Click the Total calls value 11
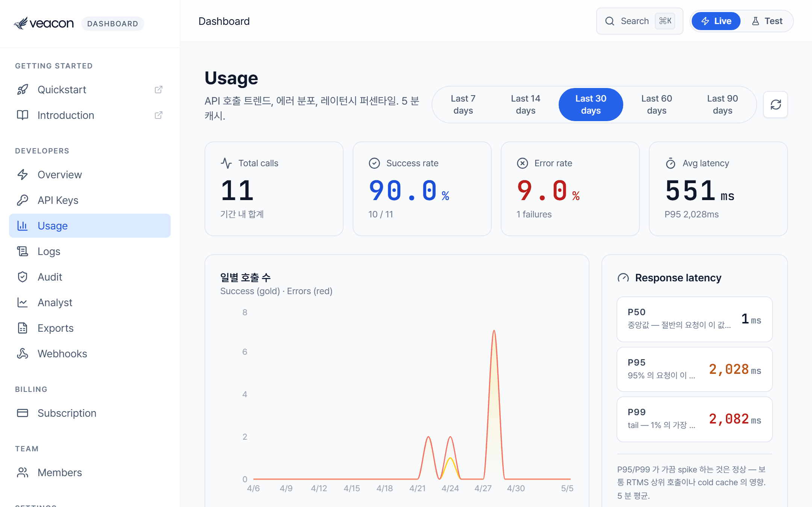 point(237,191)
